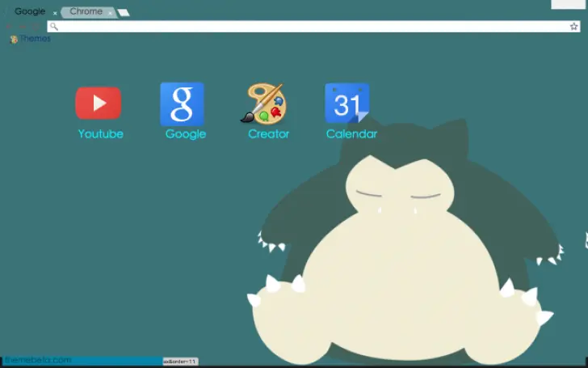Switch to the Google tab
The image size is (588, 368).
(30, 11)
